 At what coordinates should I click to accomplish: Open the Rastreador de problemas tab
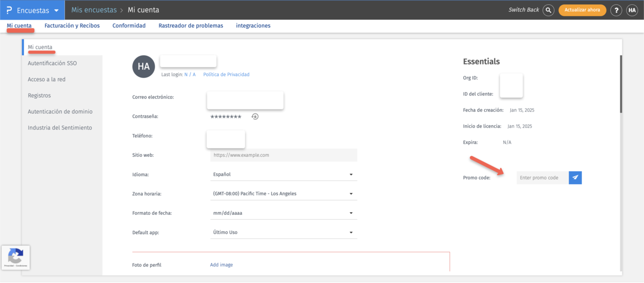pyautogui.click(x=191, y=26)
